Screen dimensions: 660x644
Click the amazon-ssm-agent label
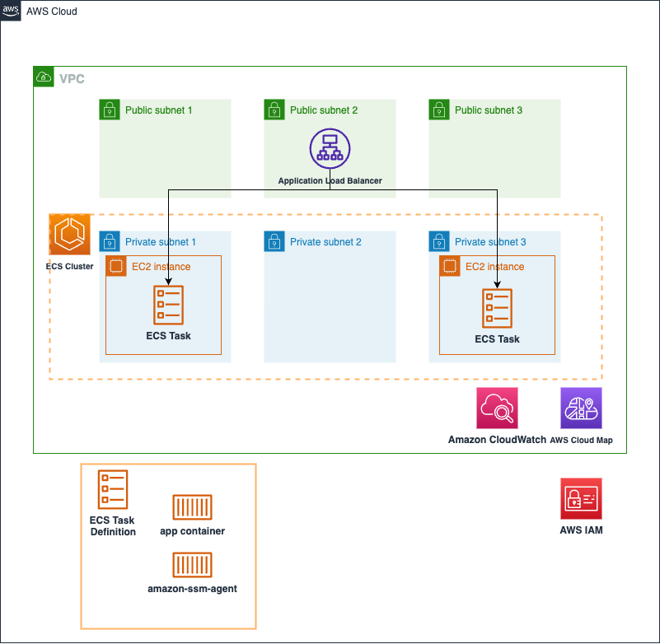point(192,589)
